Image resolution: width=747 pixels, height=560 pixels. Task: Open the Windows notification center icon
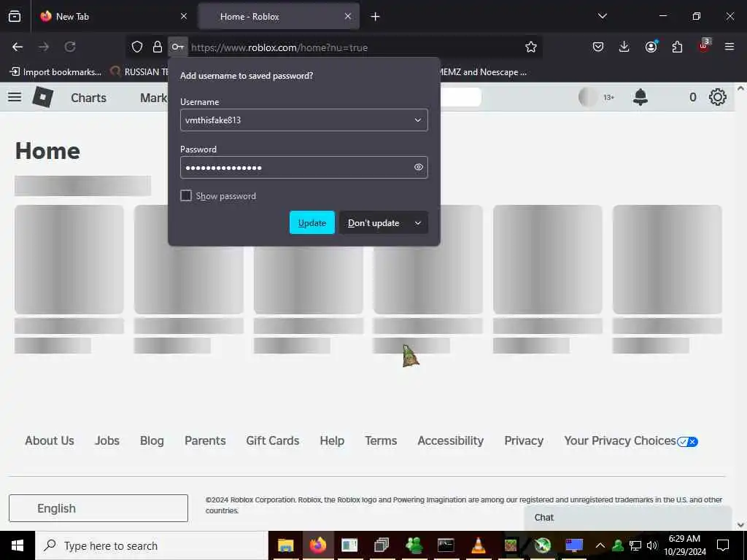point(723,545)
